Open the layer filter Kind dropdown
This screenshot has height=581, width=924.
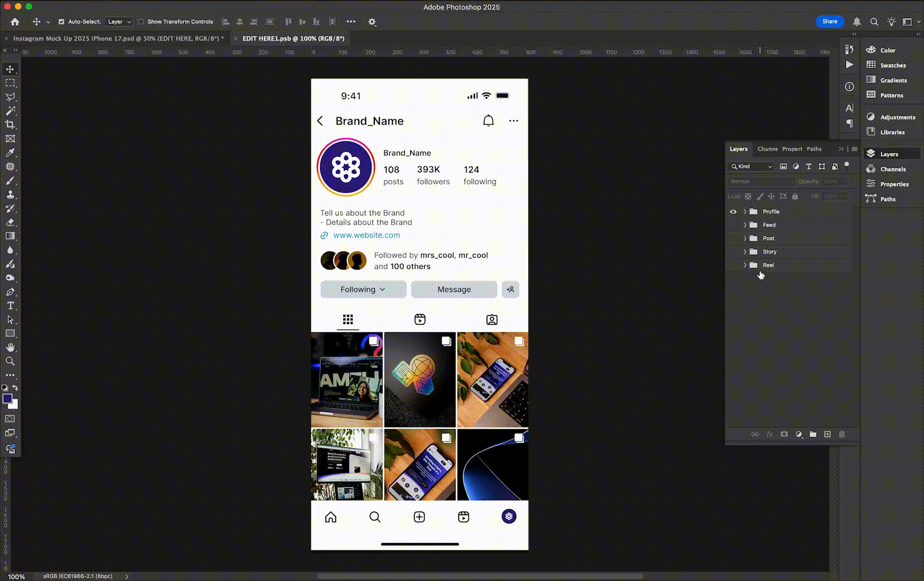pos(751,166)
